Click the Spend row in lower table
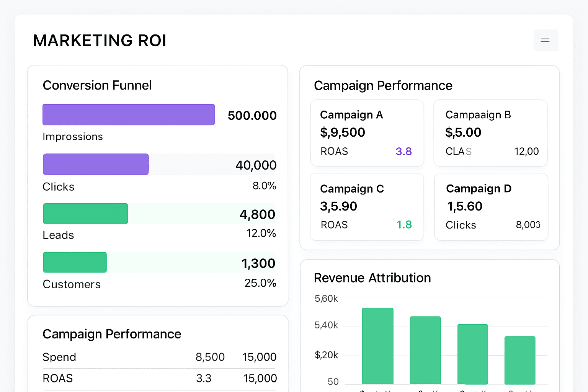This screenshot has height=392, width=588. (x=159, y=357)
